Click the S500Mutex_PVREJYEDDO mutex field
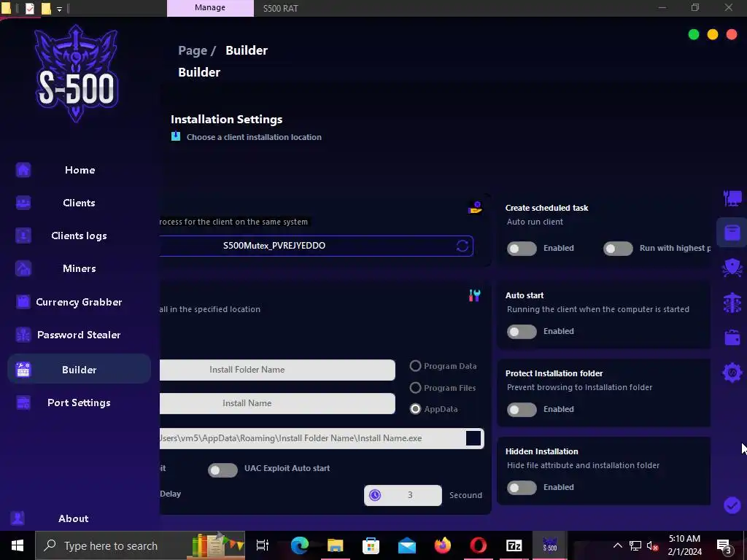Viewport: 747px width, 560px height. [x=316, y=246]
